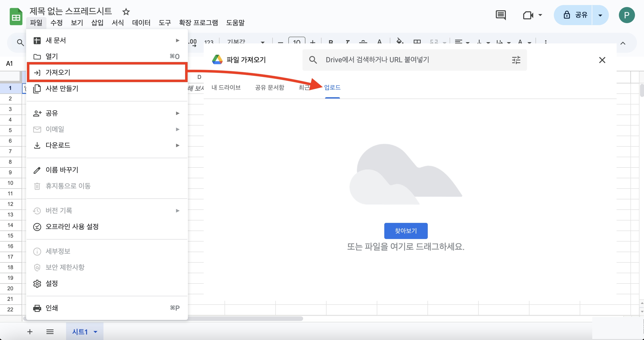
Task: Open the comment history icon
Action: (x=501, y=15)
